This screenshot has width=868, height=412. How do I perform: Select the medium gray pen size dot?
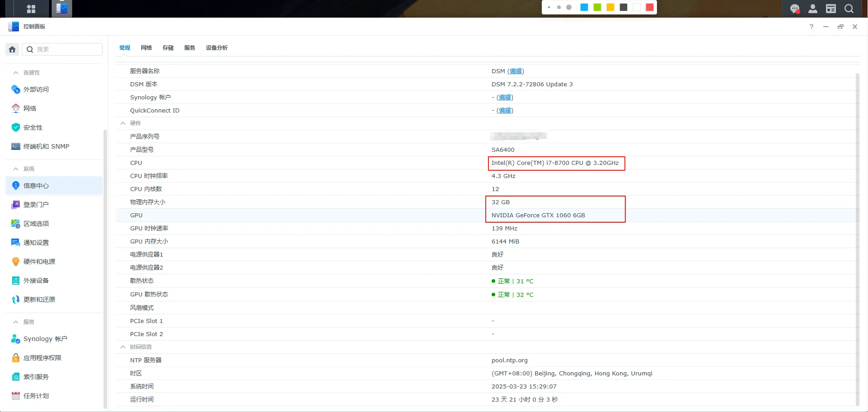pos(559,7)
